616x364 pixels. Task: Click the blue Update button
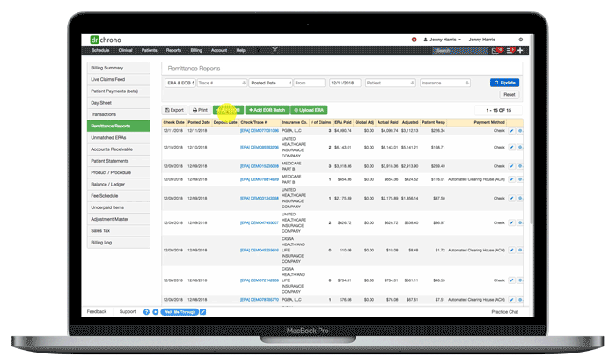(x=504, y=83)
